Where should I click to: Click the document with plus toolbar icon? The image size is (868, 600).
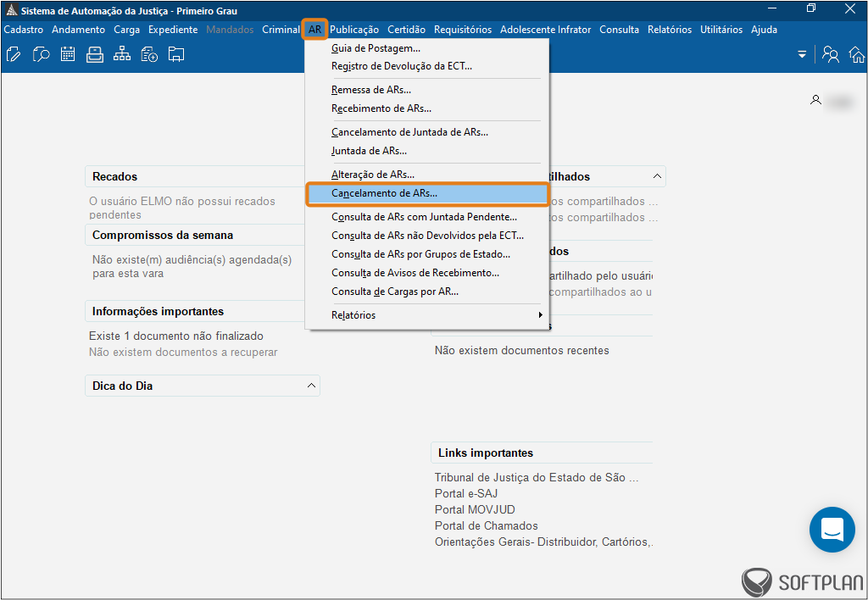149,54
